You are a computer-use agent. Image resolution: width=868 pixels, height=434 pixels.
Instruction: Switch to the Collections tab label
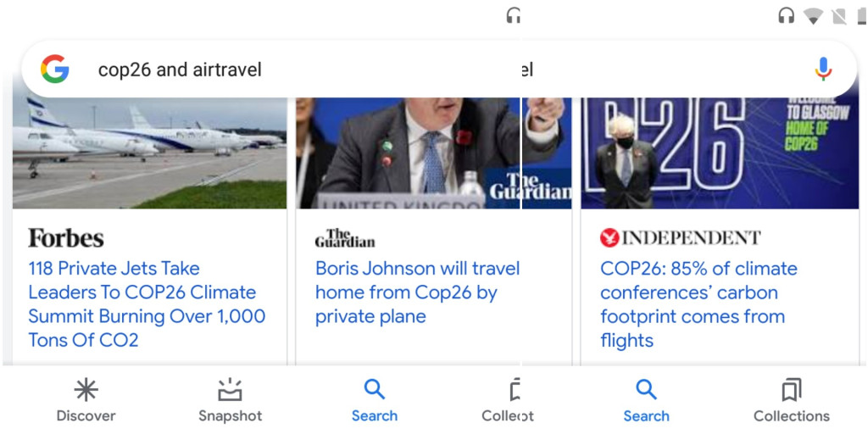coord(792,416)
